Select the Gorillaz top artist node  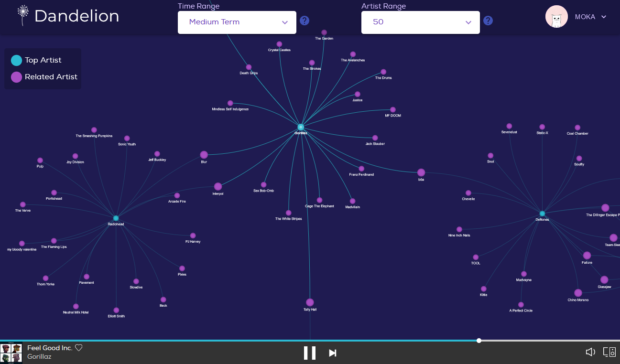pyautogui.click(x=301, y=127)
